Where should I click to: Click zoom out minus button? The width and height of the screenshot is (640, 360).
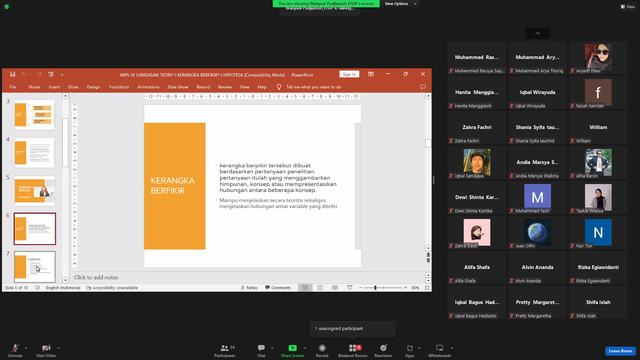coord(360,288)
